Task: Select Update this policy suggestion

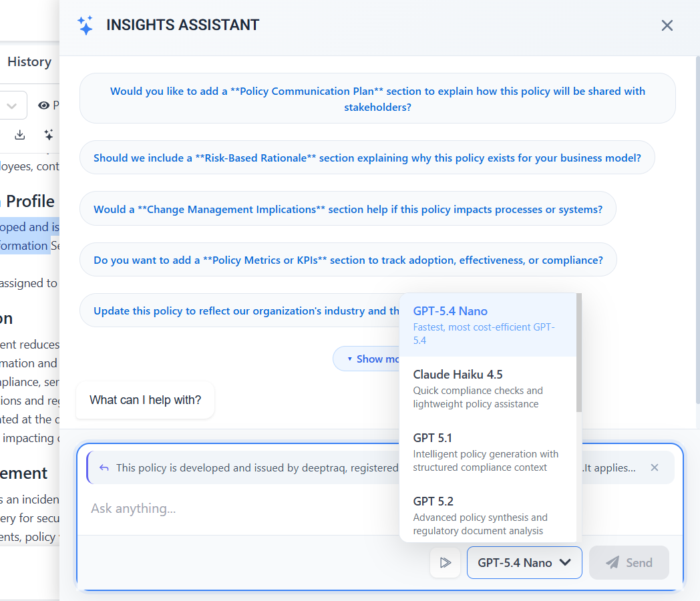Action: tap(240, 311)
